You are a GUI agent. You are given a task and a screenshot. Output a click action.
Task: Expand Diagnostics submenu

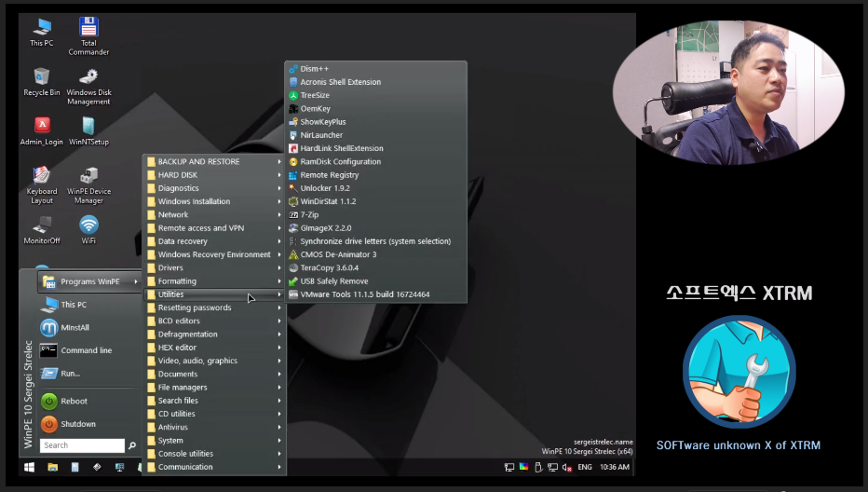(x=214, y=188)
